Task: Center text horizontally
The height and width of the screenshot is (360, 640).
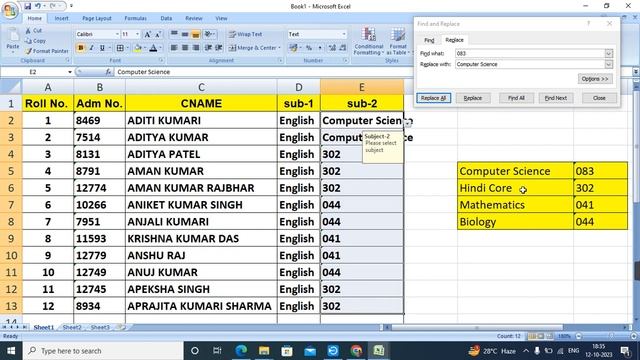Action: pyautogui.click(x=185, y=48)
